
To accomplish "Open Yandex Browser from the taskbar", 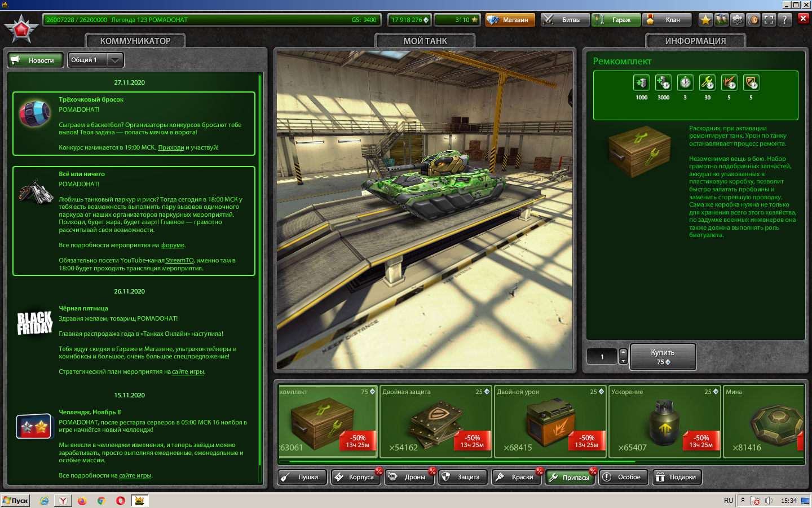I will click(63, 501).
